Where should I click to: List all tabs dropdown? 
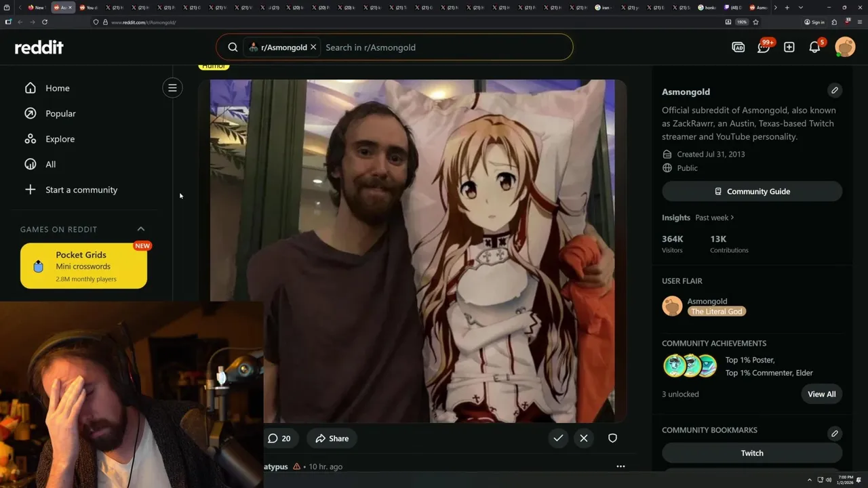click(801, 7)
